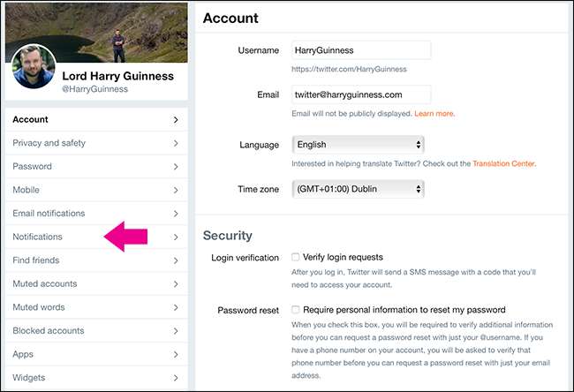Click the chevron beside Account

tap(176, 119)
